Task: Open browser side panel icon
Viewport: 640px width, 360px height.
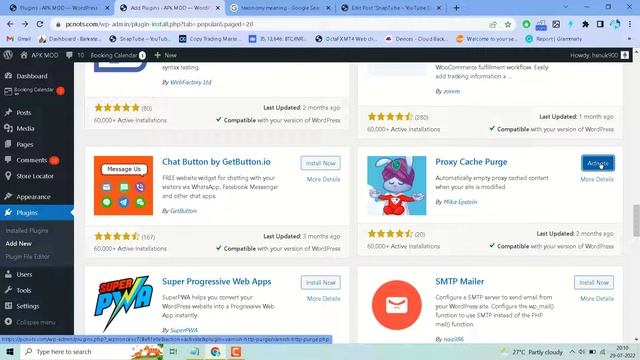Action: pos(600,24)
